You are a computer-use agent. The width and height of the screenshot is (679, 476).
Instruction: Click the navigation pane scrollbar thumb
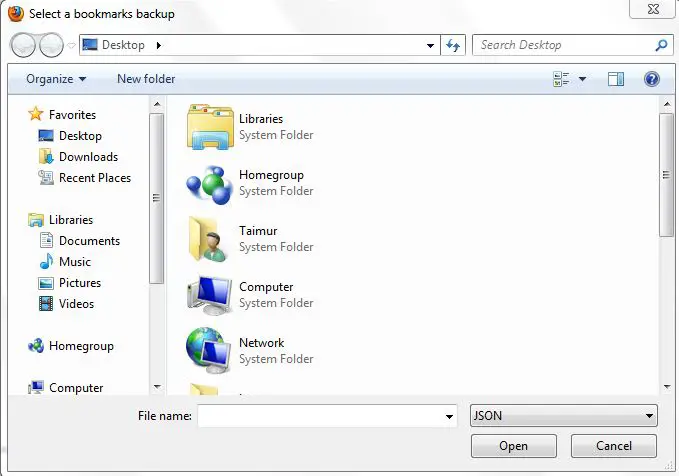click(156, 198)
